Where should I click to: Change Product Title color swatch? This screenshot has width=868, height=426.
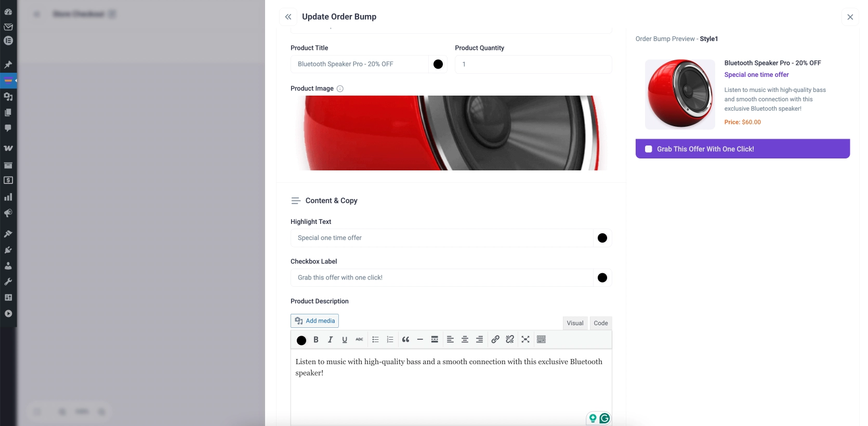coord(438,64)
